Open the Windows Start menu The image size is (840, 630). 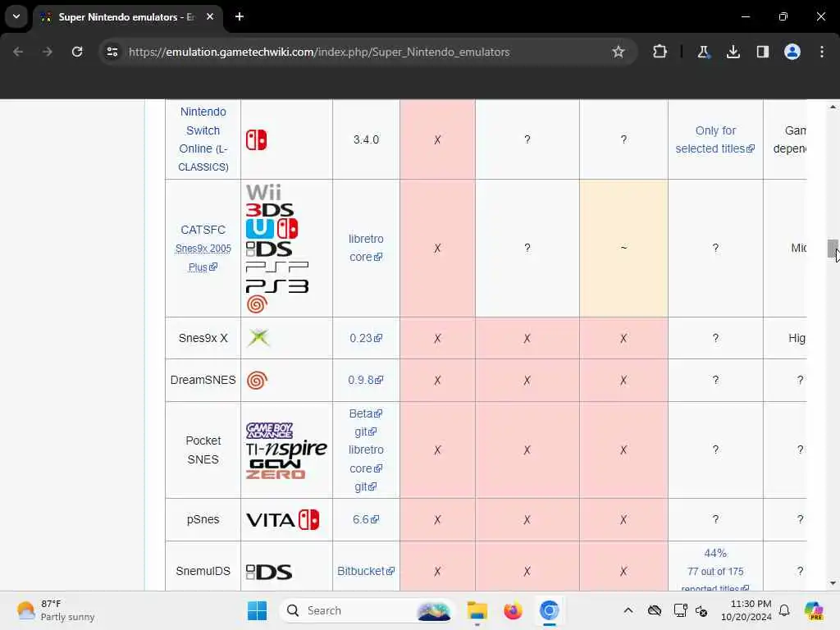257,610
